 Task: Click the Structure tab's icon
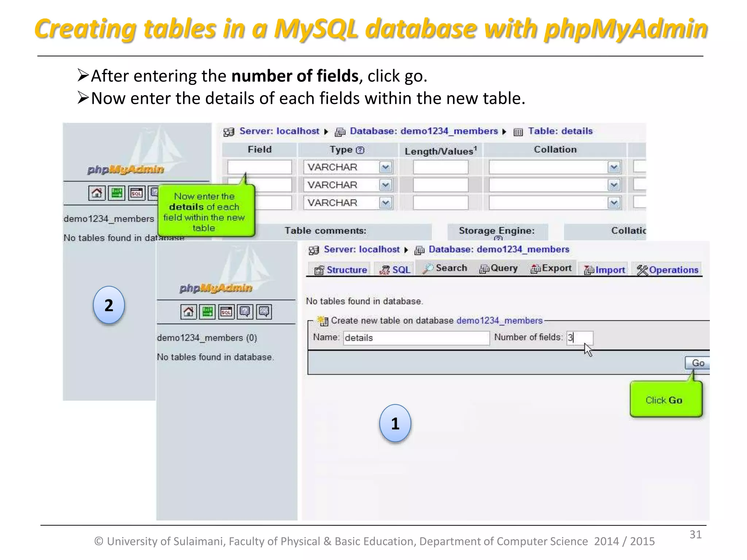coord(319,270)
